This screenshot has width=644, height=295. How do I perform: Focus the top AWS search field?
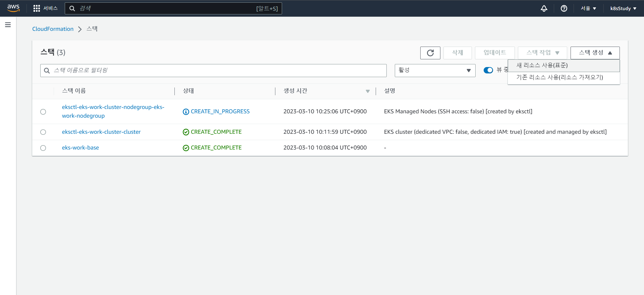173,8
